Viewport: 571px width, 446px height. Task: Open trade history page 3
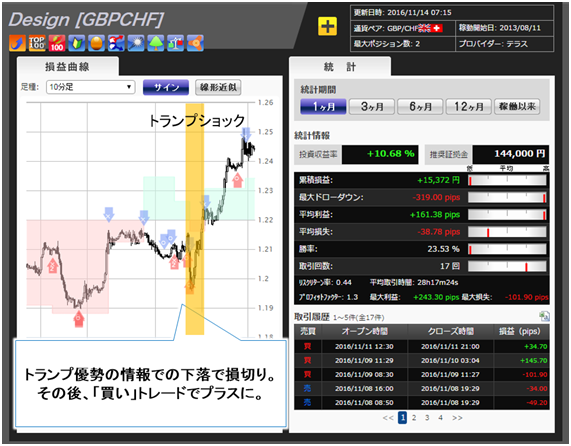click(427, 418)
